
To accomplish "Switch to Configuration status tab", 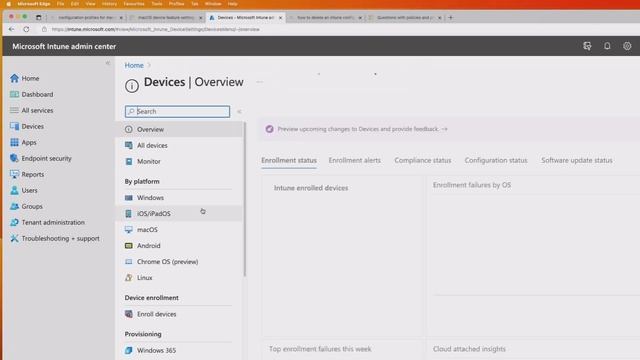I will (x=496, y=160).
